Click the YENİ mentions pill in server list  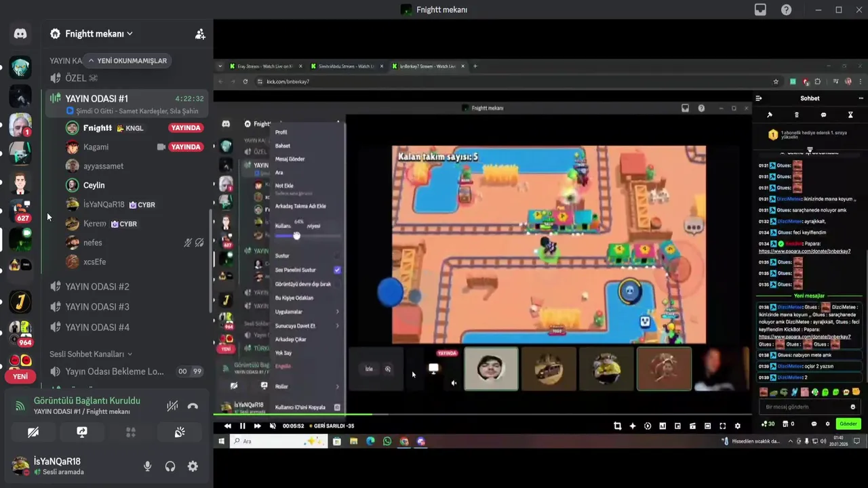pos(20,376)
